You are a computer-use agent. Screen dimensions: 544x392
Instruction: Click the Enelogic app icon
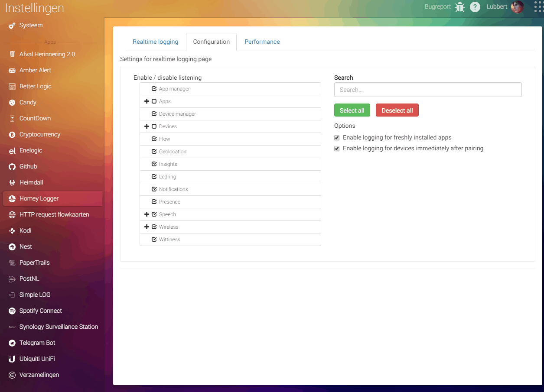[12, 150]
